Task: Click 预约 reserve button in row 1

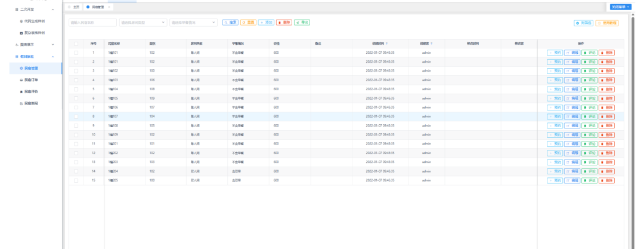Action: point(555,53)
